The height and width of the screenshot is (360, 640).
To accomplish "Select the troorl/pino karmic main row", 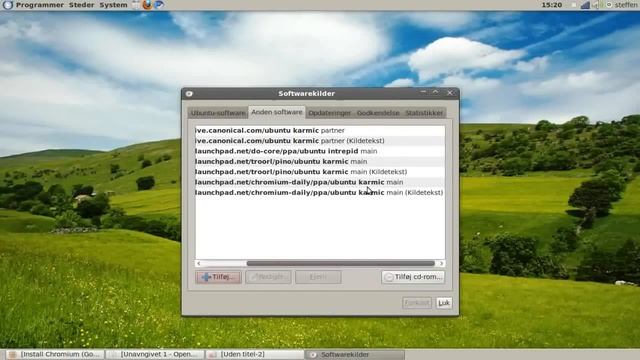I will click(x=320, y=161).
